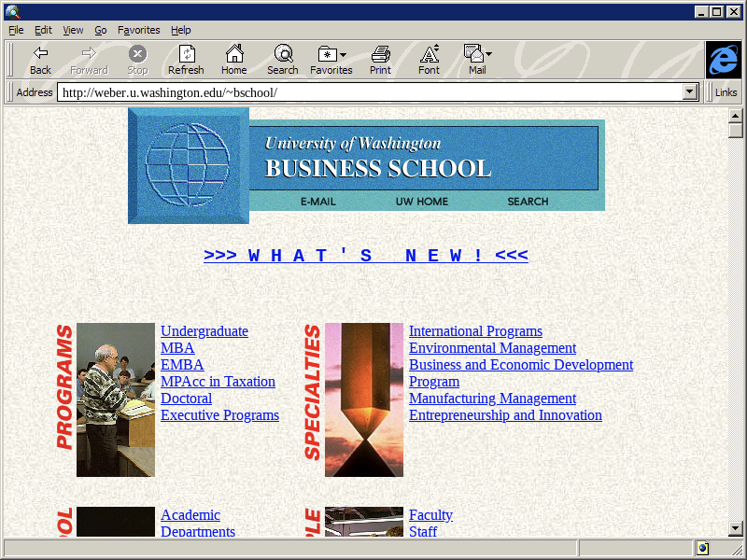This screenshot has width=747, height=560.
Task: Click the Print toolbar icon
Action: click(x=380, y=54)
